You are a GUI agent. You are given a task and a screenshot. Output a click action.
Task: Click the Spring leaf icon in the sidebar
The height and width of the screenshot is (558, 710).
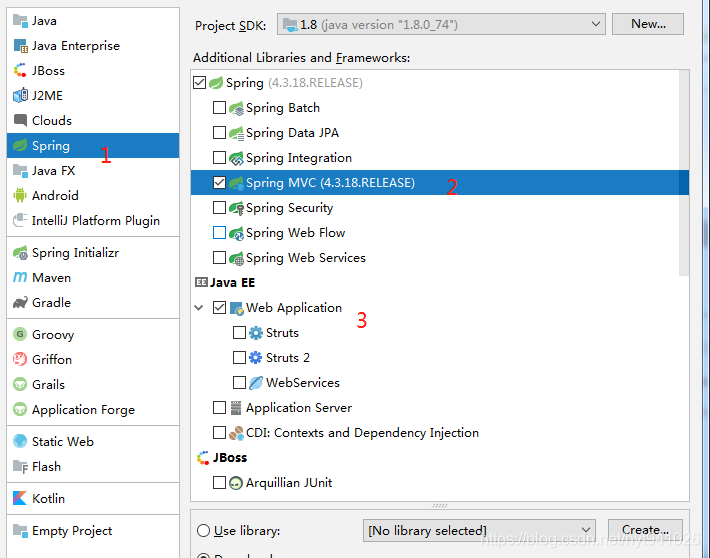(20, 145)
